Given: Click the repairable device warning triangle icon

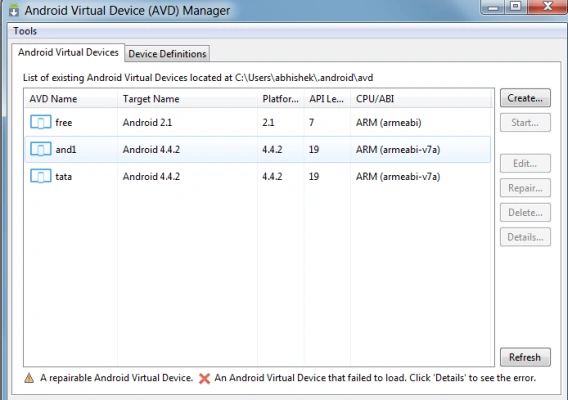Looking at the screenshot, I should tap(29, 378).
